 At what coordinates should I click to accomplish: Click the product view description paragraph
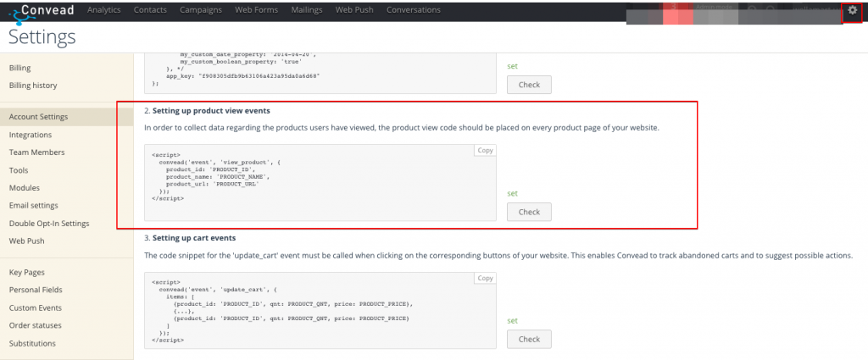tap(402, 128)
